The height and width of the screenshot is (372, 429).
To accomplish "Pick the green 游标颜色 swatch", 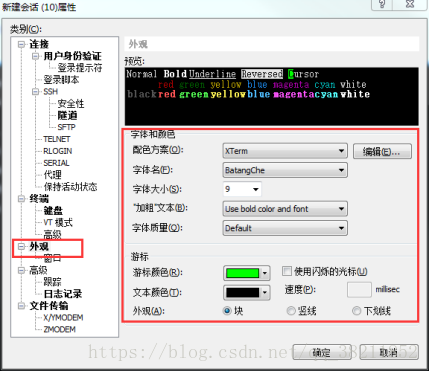I will coord(246,273).
